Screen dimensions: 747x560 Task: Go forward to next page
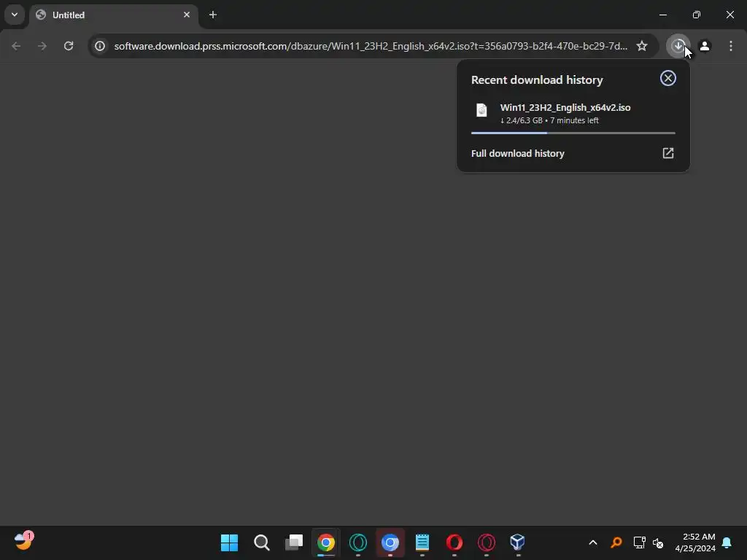coord(42,46)
